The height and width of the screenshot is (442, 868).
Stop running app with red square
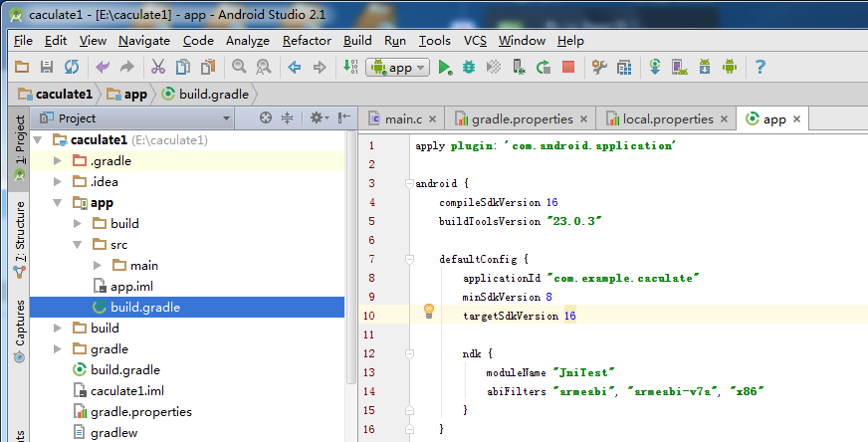tap(568, 67)
